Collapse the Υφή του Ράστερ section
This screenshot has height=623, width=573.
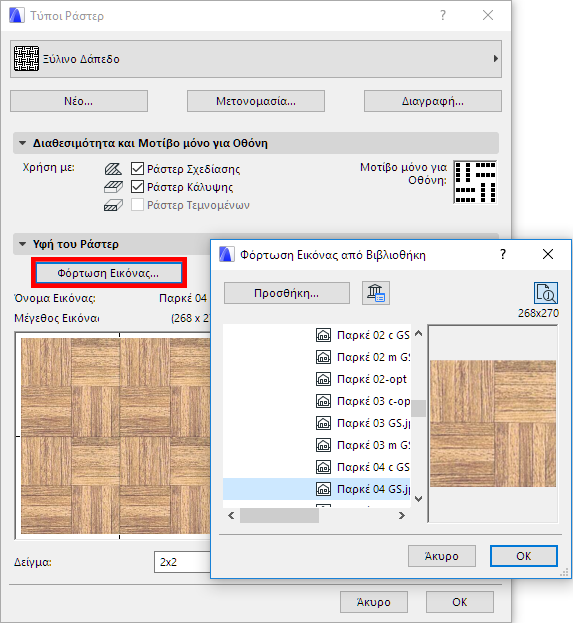[23, 244]
